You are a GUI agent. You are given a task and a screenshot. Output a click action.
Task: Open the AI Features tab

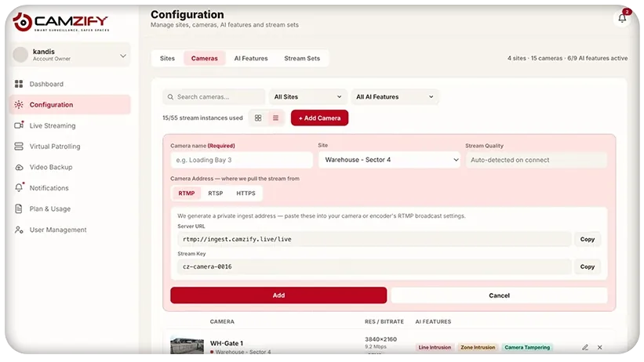251,58
